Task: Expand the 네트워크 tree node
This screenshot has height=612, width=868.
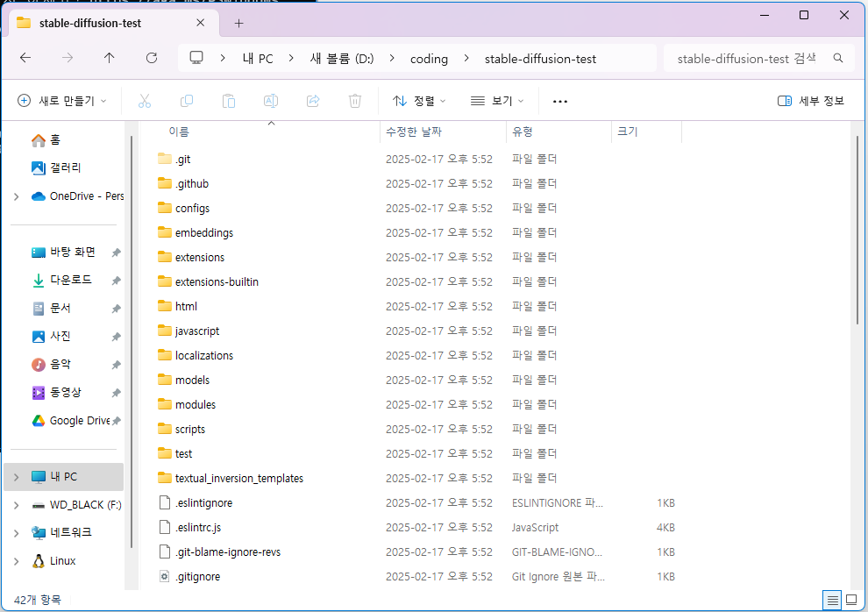Action: pos(16,533)
